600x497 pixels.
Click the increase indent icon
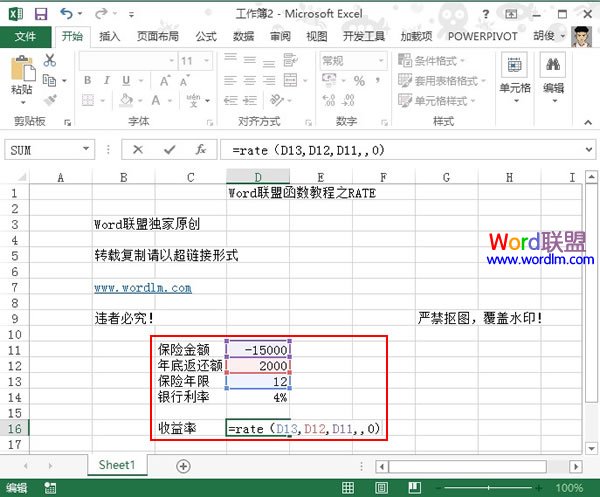point(250,101)
